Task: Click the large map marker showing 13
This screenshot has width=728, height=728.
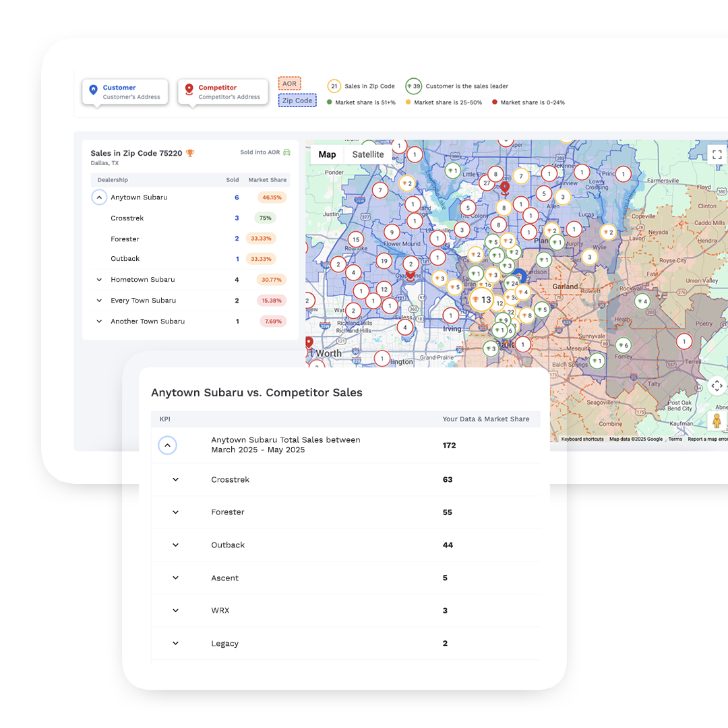Action: (481, 299)
